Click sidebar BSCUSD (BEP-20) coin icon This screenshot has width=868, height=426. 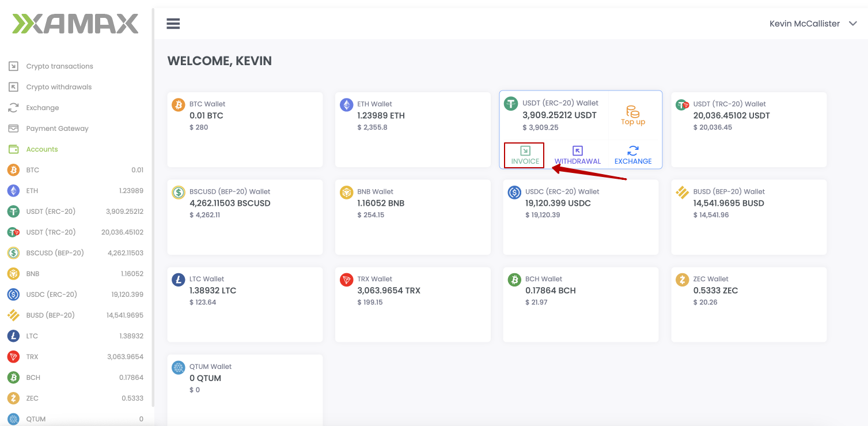13,253
